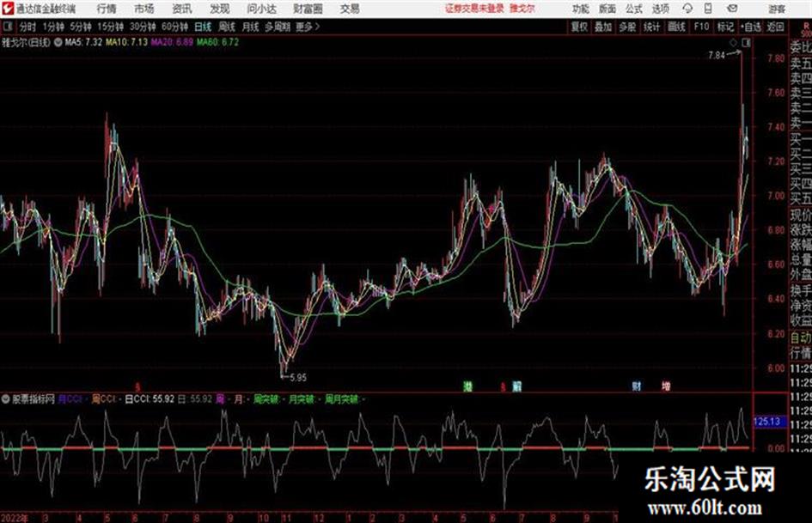Click the green 港 info marker on chart
The image size is (812, 523).
click(x=468, y=386)
